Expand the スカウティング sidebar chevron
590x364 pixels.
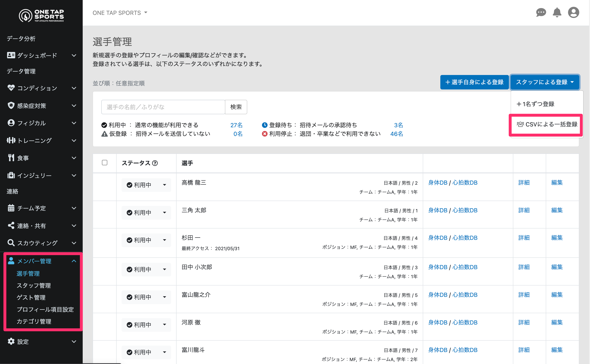[x=74, y=243]
